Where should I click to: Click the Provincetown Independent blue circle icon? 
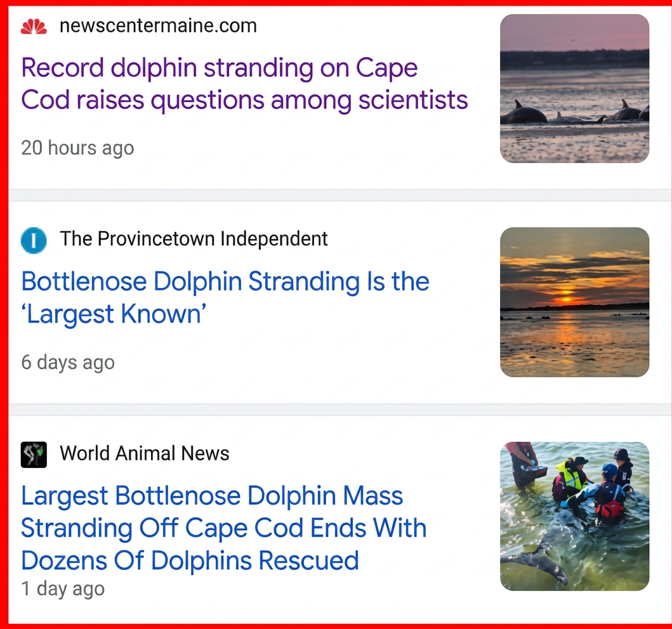[34, 240]
